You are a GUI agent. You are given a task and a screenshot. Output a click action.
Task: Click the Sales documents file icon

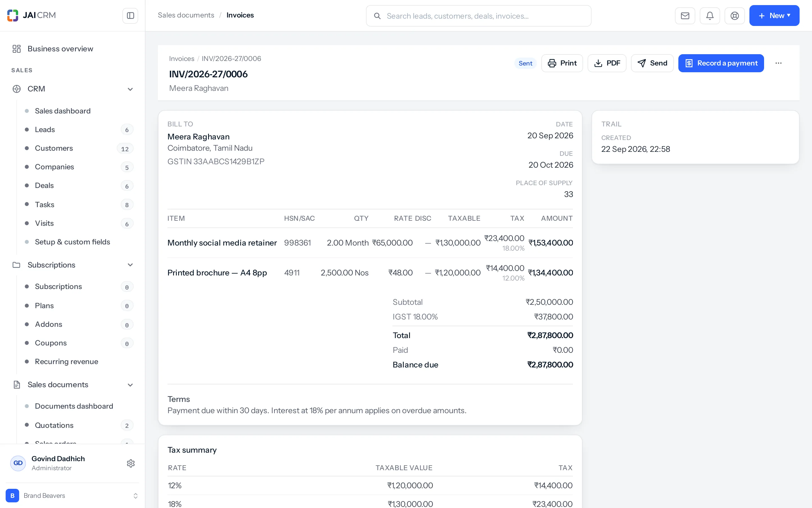pyautogui.click(x=16, y=385)
